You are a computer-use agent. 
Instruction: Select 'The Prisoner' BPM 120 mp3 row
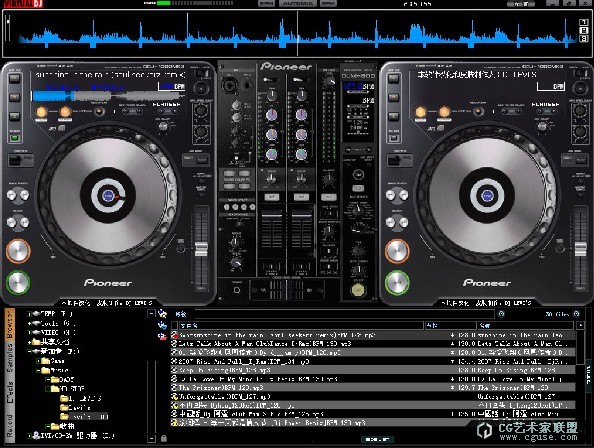pyautogui.click(x=373, y=387)
